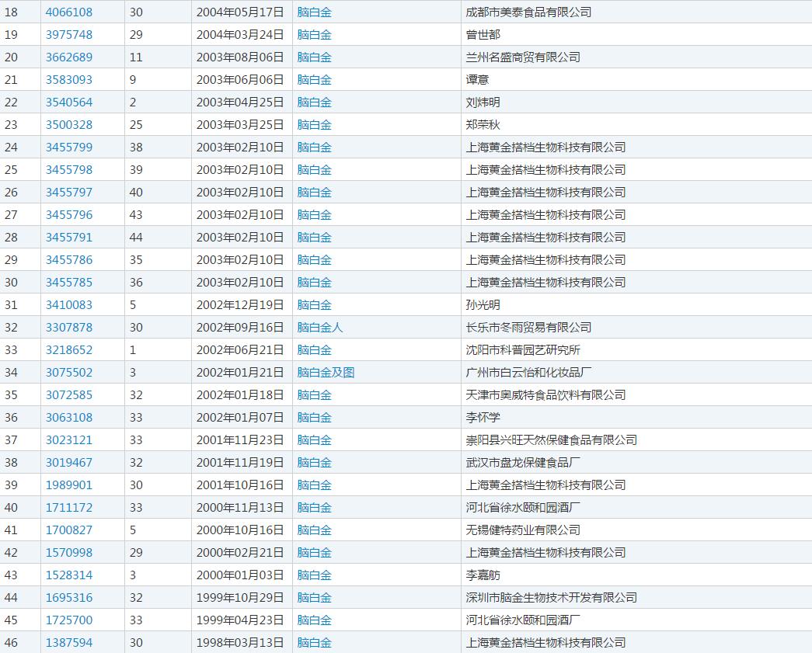Open the 脑白金人 trademark name link

pos(320,327)
